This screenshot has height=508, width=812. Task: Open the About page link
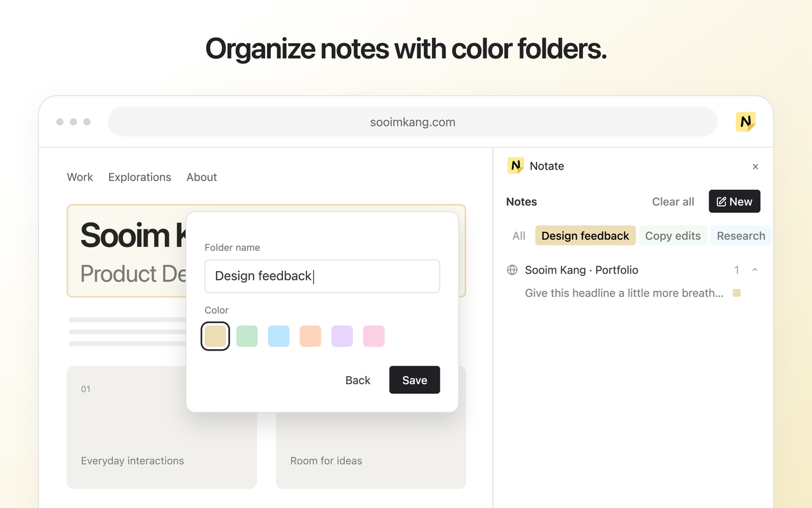pyautogui.click(x=202, y=177)
